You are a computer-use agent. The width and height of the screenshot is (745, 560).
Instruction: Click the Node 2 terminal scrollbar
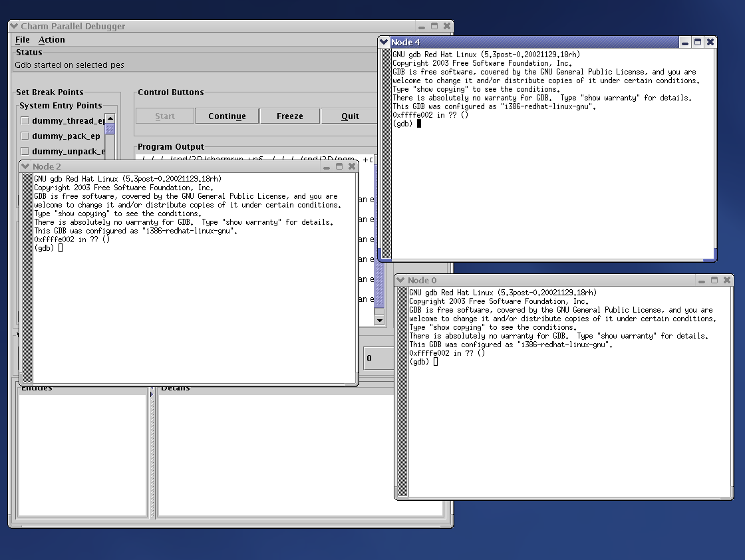27,279
